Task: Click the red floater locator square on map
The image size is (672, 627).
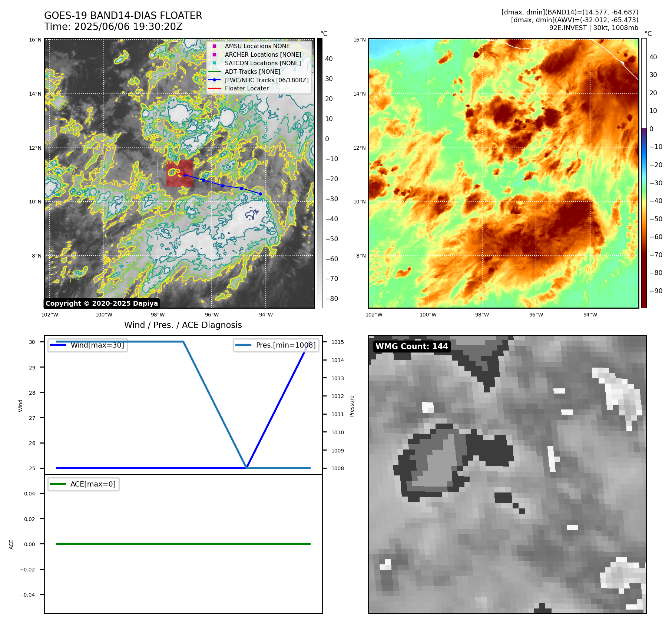Action: click(179, 173)
